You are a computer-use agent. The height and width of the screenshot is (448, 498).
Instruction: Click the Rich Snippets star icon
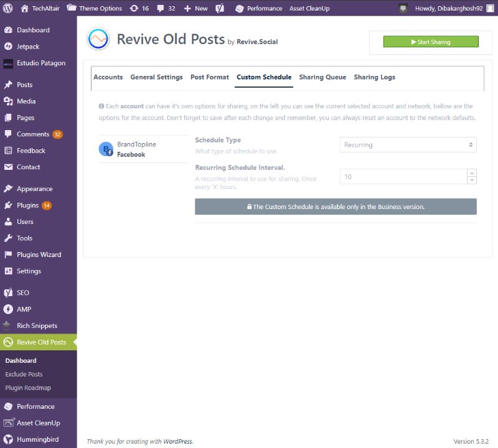coord(7,325)
